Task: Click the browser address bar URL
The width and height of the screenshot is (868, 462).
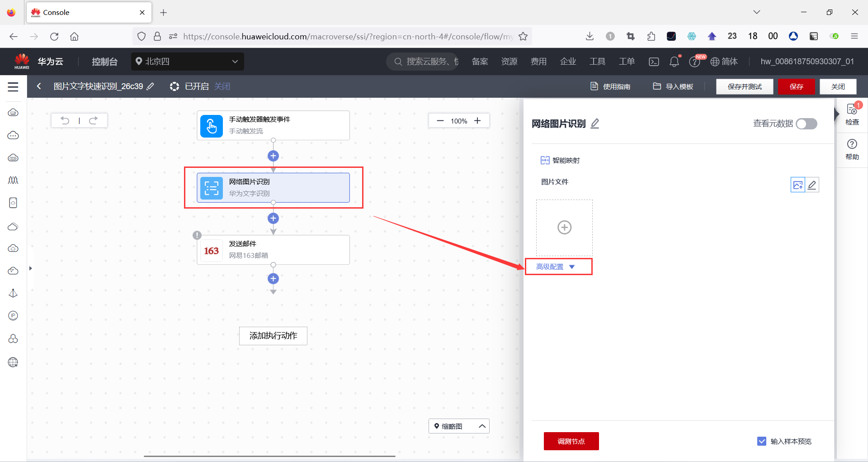Action: (x=348, y=37)
